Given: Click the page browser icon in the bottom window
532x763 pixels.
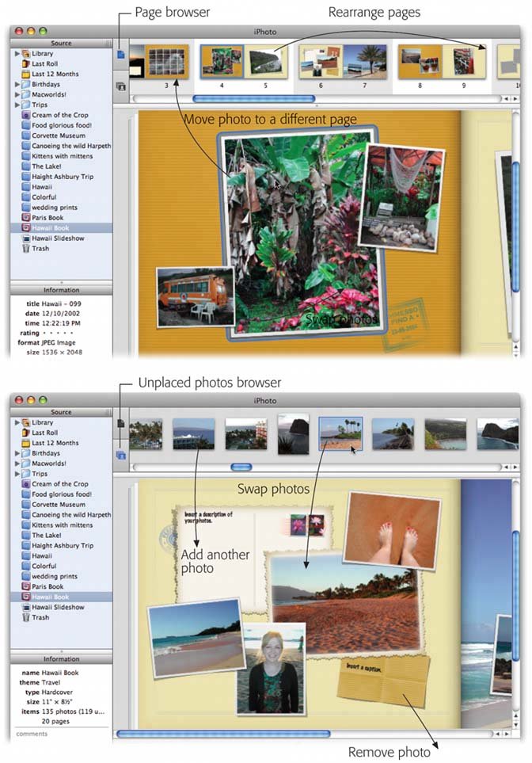Looking at the screenshot, I should tap(121, 424).
